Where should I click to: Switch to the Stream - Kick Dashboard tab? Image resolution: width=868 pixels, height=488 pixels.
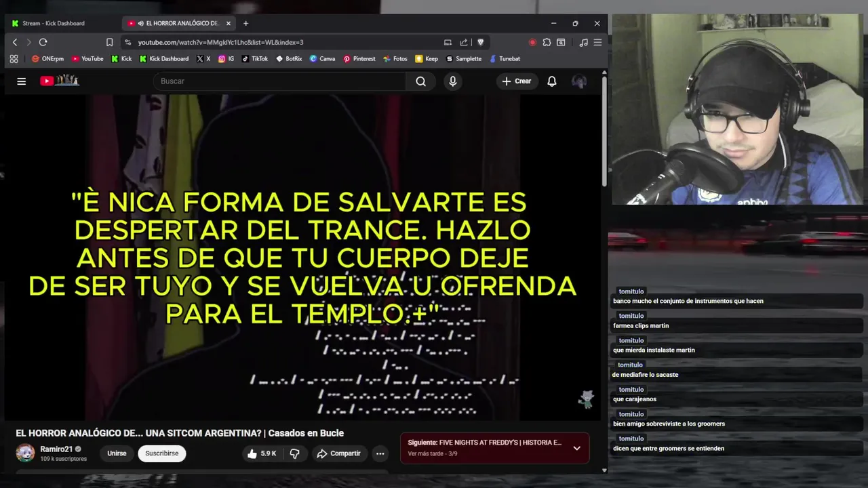click(x=54, y=23)
